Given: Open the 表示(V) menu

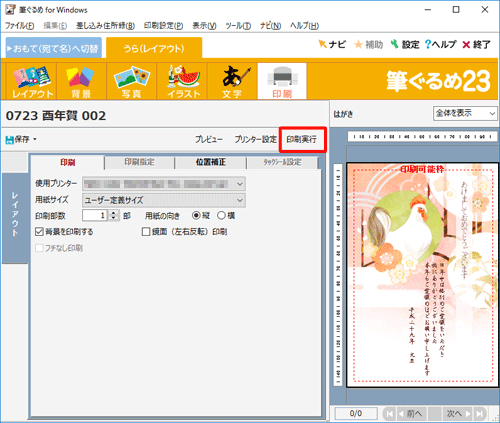Looking at the screenshot, I should click(x=204, y=26).
